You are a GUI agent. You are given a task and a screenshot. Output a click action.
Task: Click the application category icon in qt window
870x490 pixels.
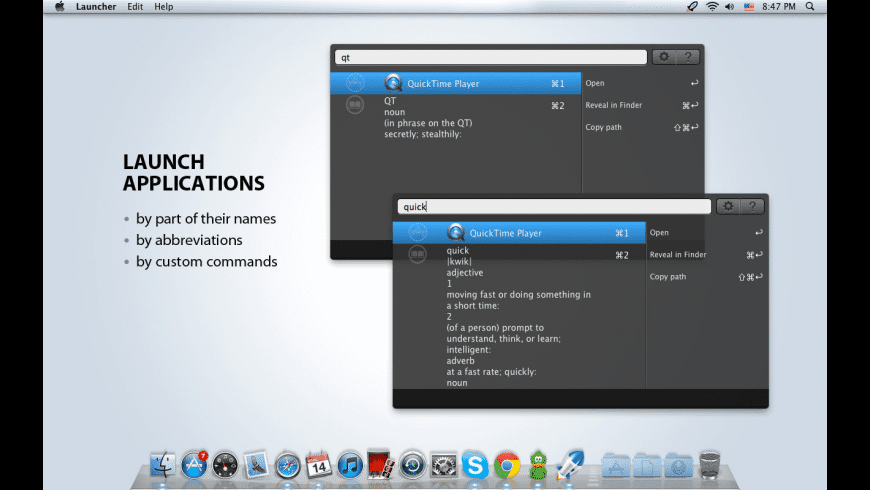click(355, 83)
